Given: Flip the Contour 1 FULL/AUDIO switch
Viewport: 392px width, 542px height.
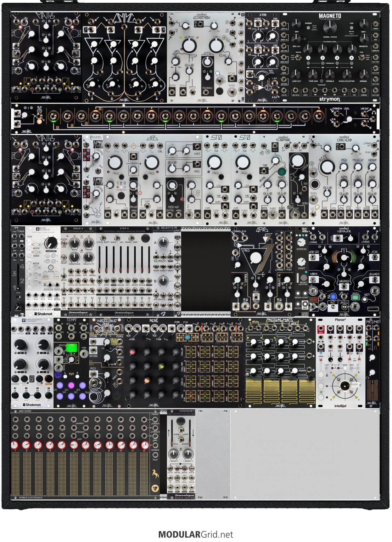Looking at the screenshot, I should pos(181,439).
